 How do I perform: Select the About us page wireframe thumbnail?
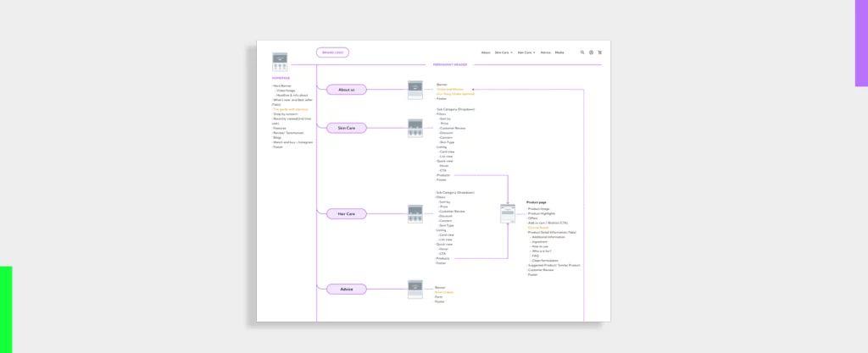(x=415, y=90)
